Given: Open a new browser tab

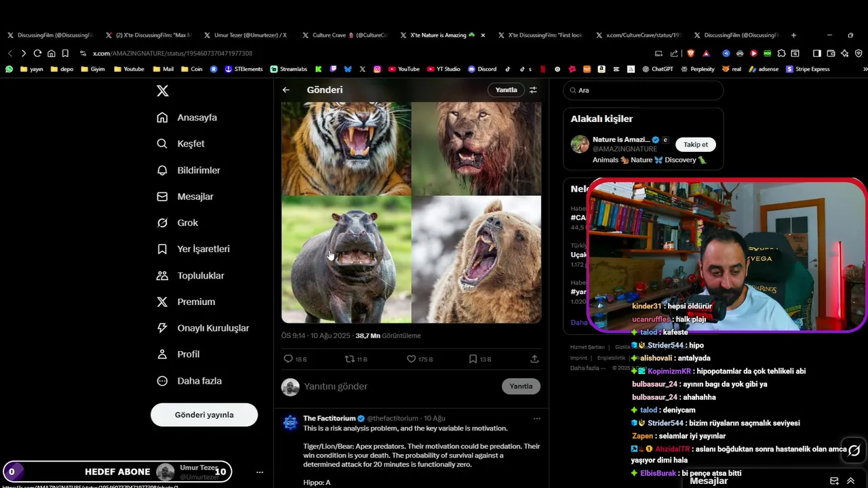Looking at the screenshot, I should [793, 35].
